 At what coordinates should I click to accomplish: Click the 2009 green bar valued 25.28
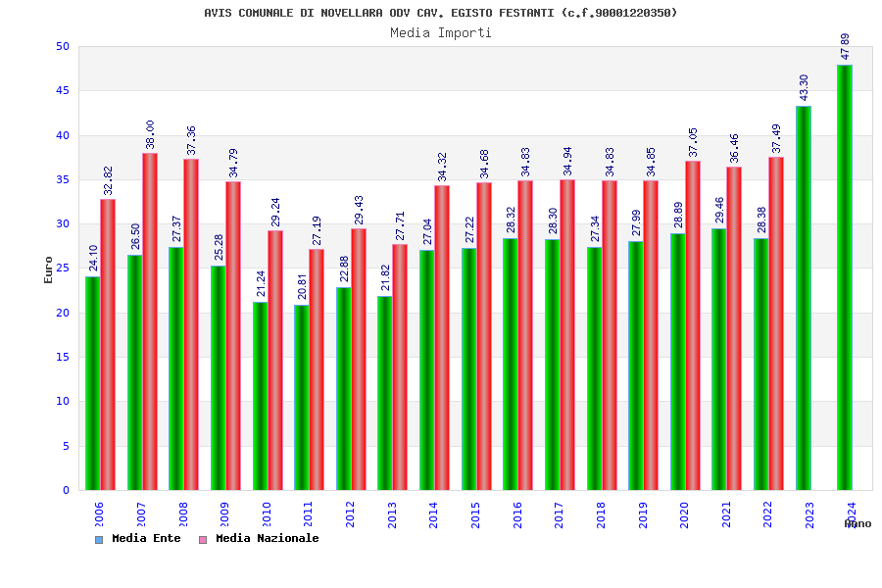219,377
